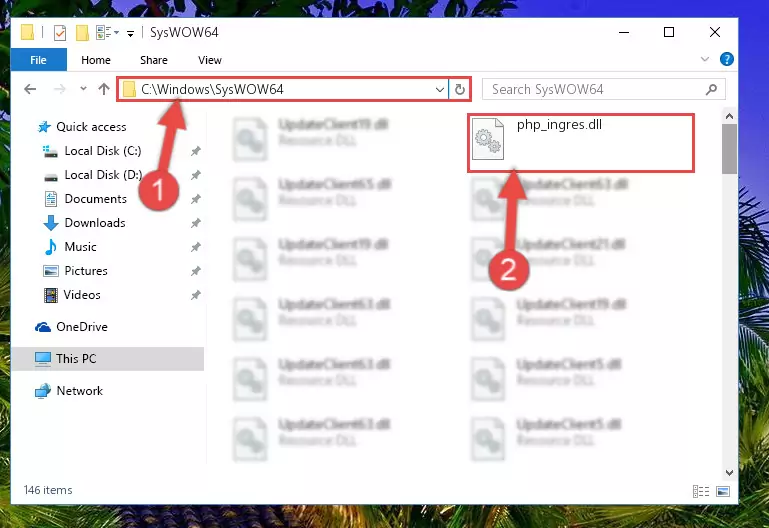Expand the ribbon with the chevron
This screenshot has width=769, height=528.
(x=705, y=59)
